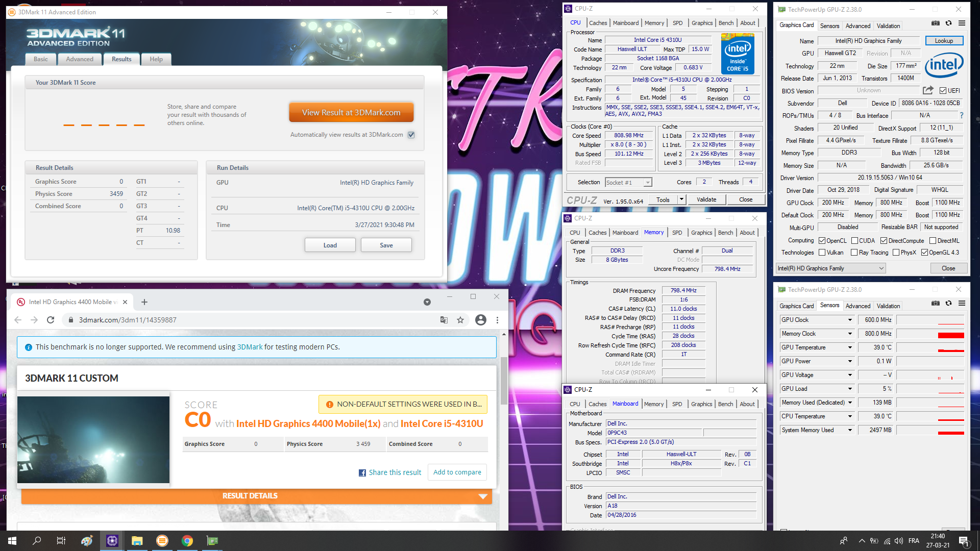Open Caches tab in top CPU-Z window
The image size is (980, 551).
click(598, 23)
